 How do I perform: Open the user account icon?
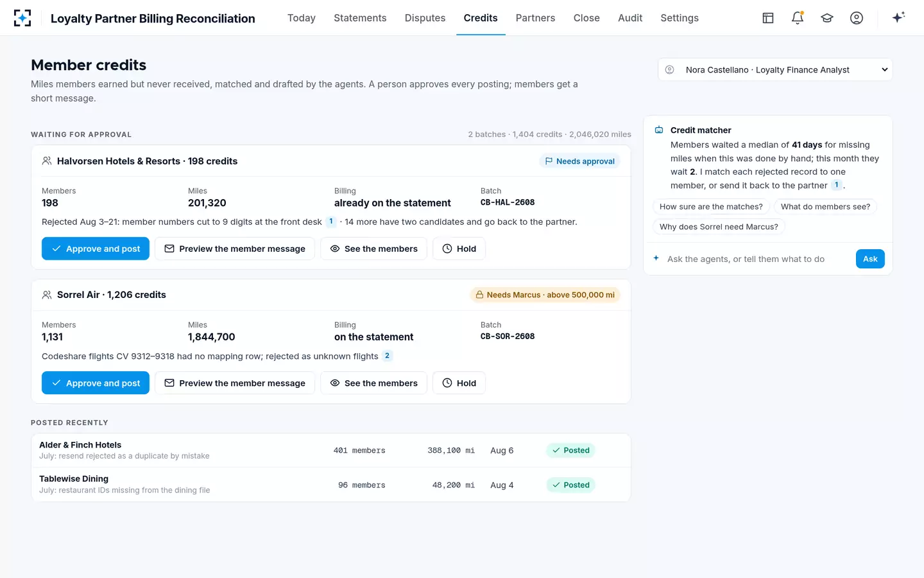coord(857,18)
